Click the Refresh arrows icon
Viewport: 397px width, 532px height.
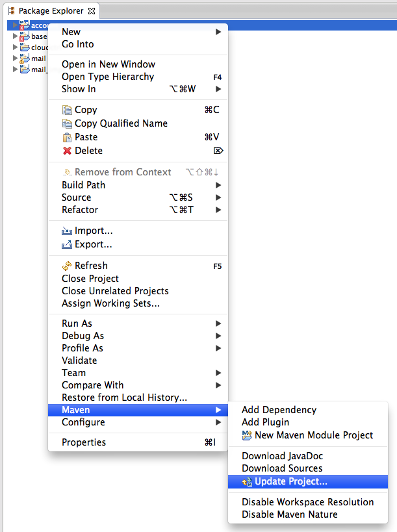67,266
